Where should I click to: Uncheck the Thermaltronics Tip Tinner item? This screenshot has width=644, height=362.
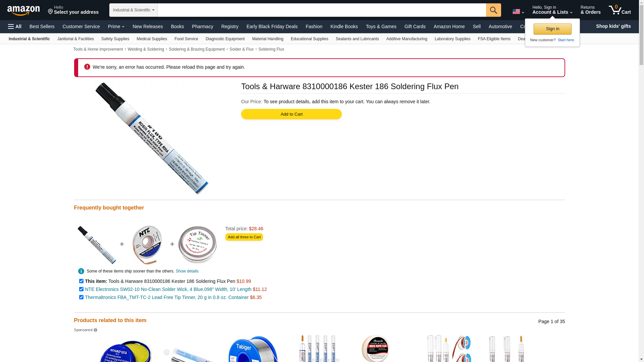pyautogui.click(x=81, y=297)
